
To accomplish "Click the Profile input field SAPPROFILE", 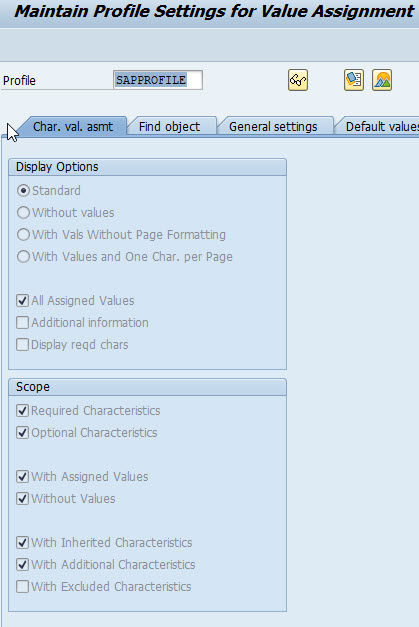I will [x=158, y=80].
